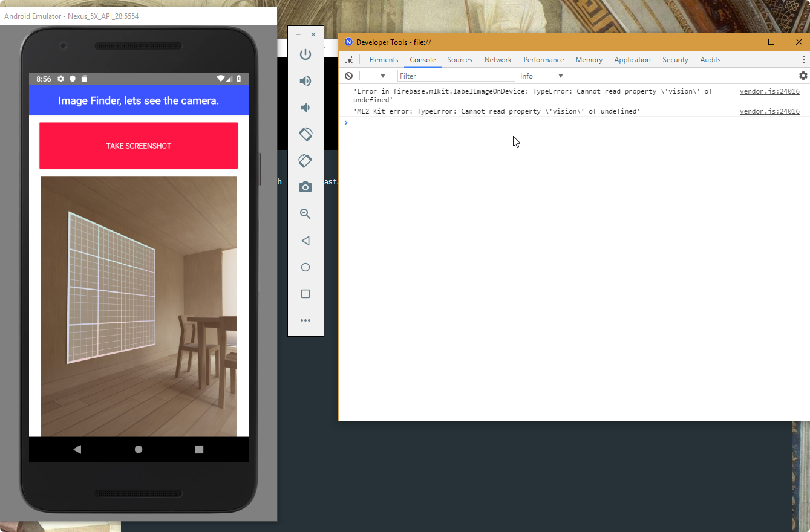Image resolution: width=810 pixels, height=532 pixels.
Task: Tap the Android Back navigation triangle
Action: (x=77, y=449)
